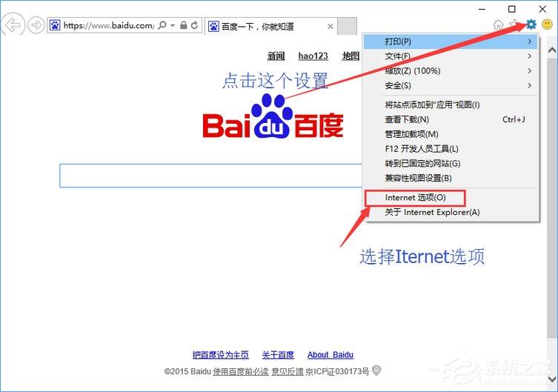Click the Favorites star icon

(514, 24)
